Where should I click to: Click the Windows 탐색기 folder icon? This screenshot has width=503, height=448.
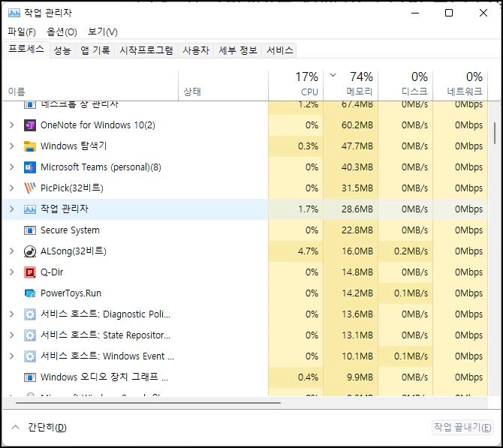[x=30, y=146]
